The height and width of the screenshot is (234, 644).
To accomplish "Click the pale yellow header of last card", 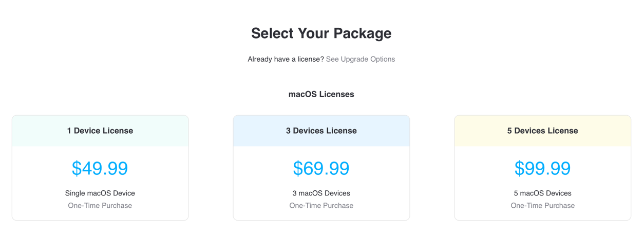I will (543, 131).
